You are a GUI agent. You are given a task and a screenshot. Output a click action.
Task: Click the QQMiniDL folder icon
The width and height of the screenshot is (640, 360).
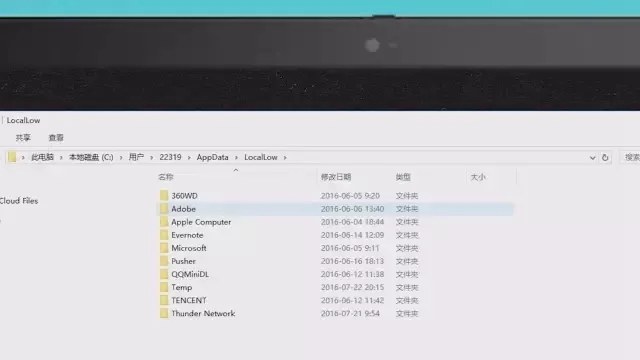click(164, 274)
